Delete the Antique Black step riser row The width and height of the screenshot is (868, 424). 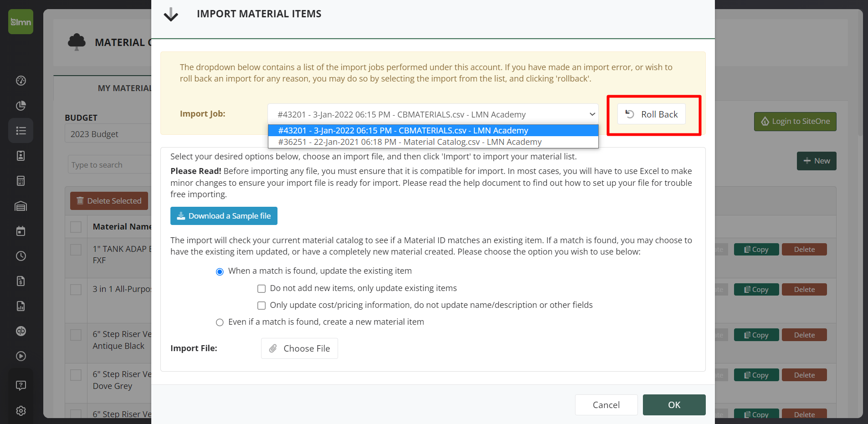[804, 335]
